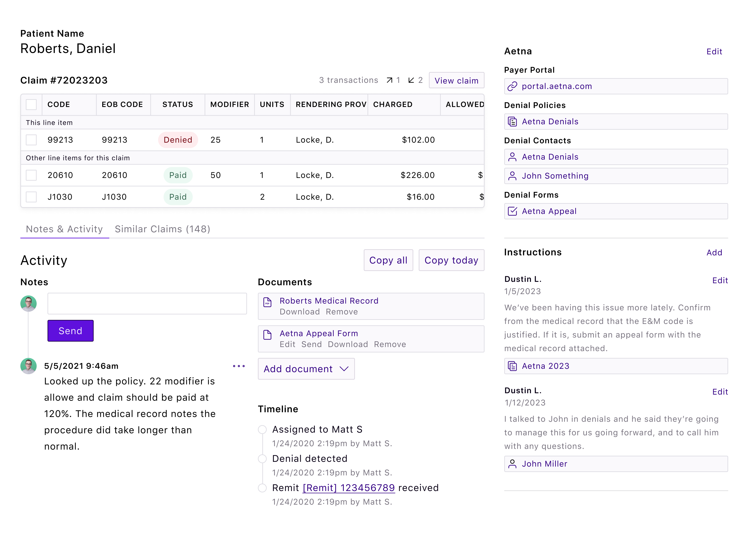This screenshot has height=544, width=756.
Task: Remove the Roberts Medical Record
Action: pyautogui.click(x=342, y=312)
